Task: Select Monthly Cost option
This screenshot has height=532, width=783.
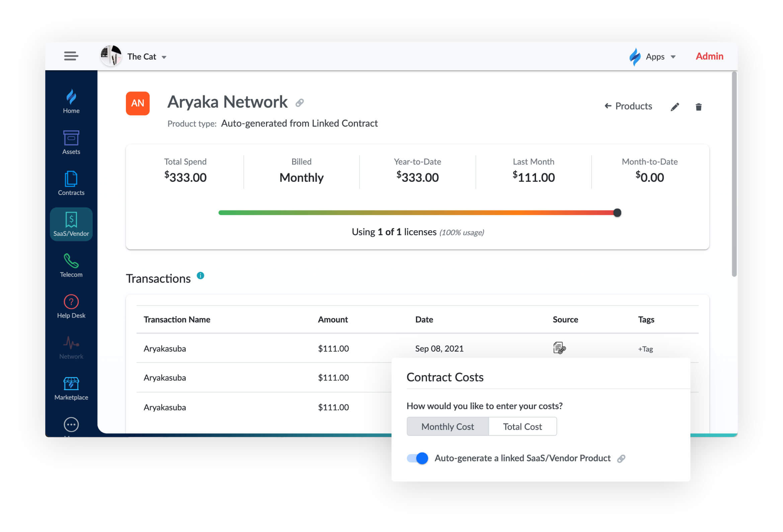Action: pyautogui.click(x=448, y=427)
